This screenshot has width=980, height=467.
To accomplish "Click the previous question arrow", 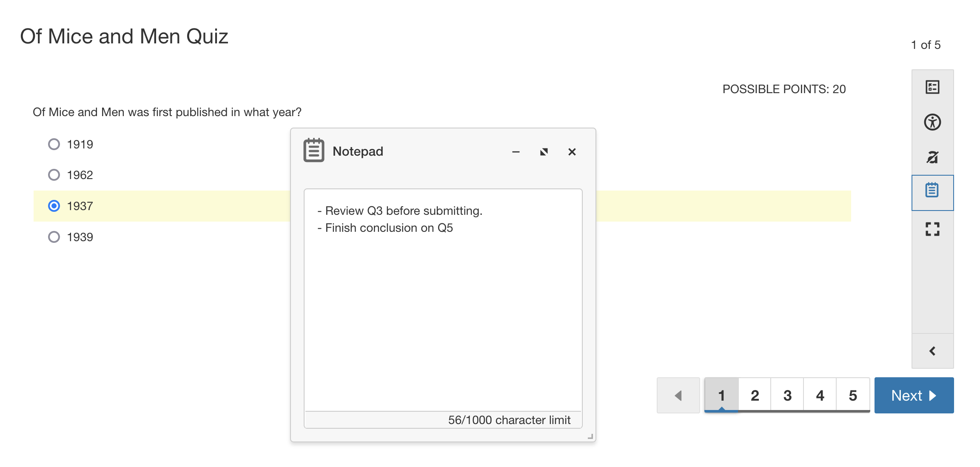I will pos(678,395).
